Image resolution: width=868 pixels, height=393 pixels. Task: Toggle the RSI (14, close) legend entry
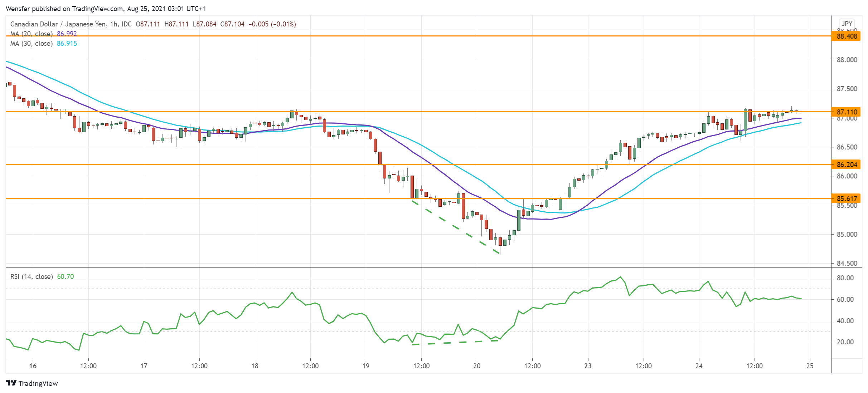[x=31, y=276]
